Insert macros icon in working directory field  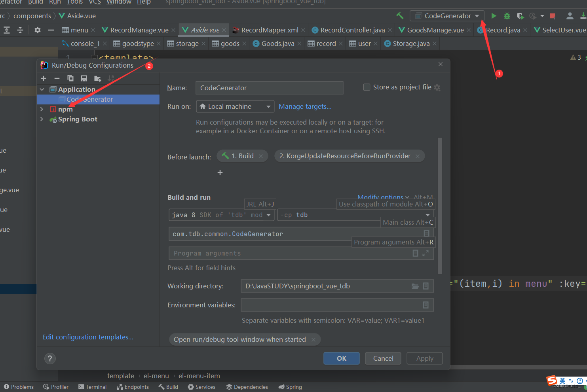click(426, 286)
